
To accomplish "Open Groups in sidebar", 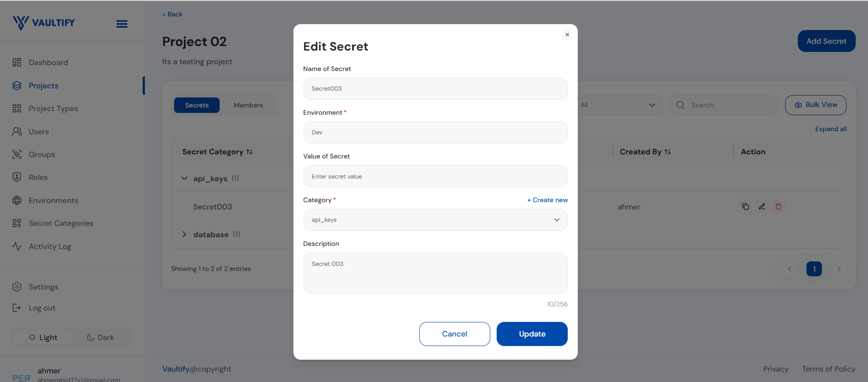I will (42, 154).
